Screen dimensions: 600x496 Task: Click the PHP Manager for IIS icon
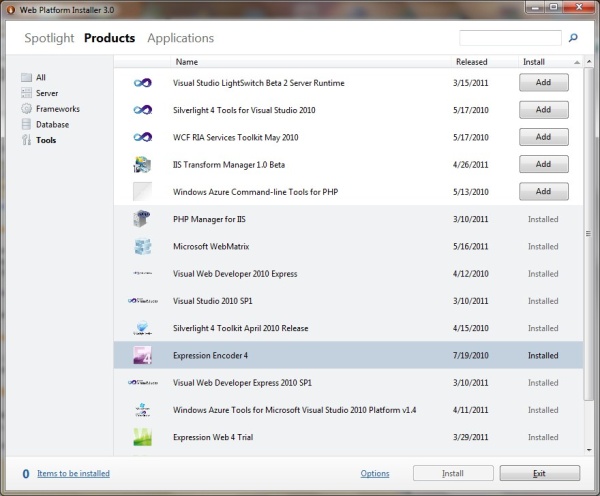pyautogui.click(x=142, y=219)
